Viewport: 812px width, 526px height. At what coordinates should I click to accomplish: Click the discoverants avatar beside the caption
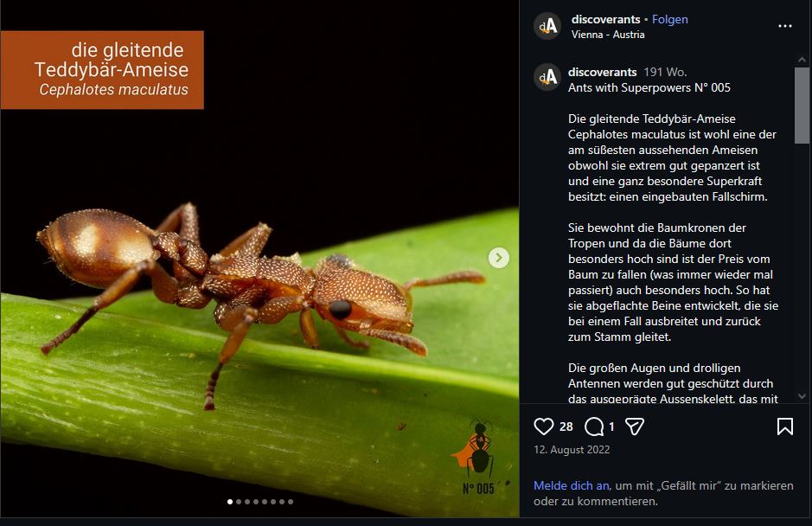547,77
